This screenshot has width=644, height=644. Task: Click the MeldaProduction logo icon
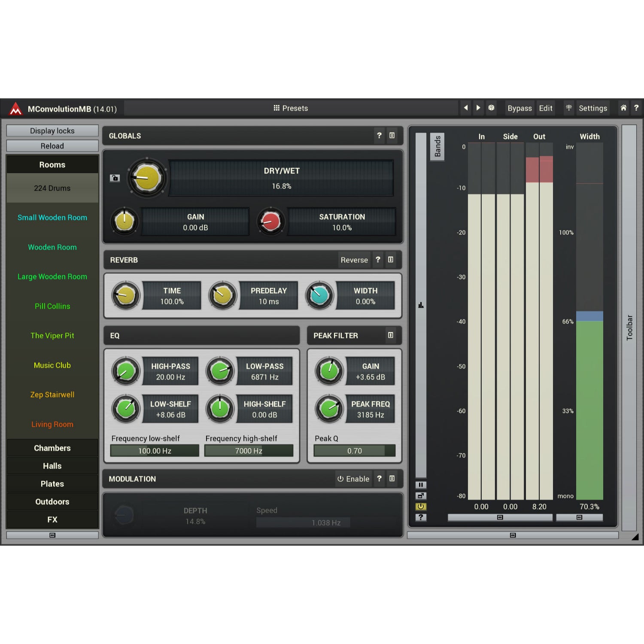(x=16, y=109)
